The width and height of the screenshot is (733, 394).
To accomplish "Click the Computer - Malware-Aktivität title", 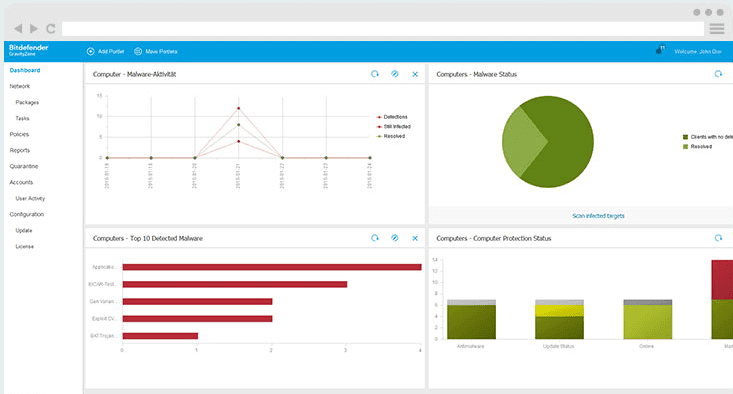I will click(135, 74).
